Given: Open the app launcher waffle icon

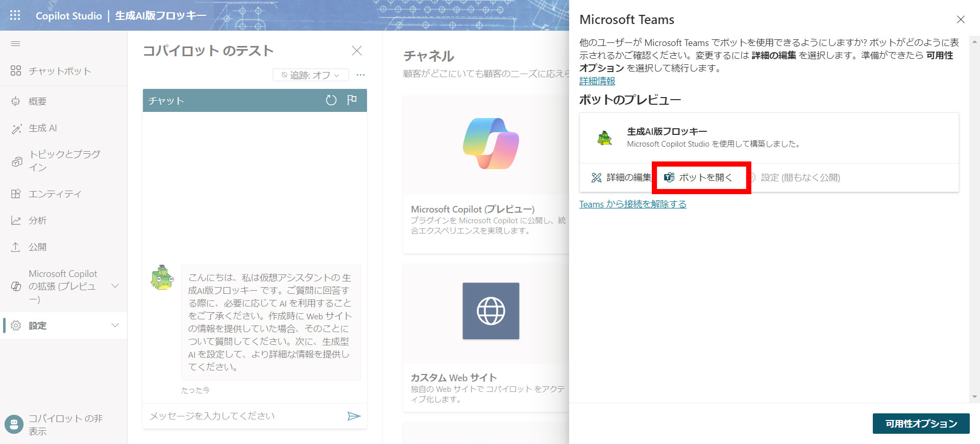Looking at the screenshot, I should (x=15, y=15).
